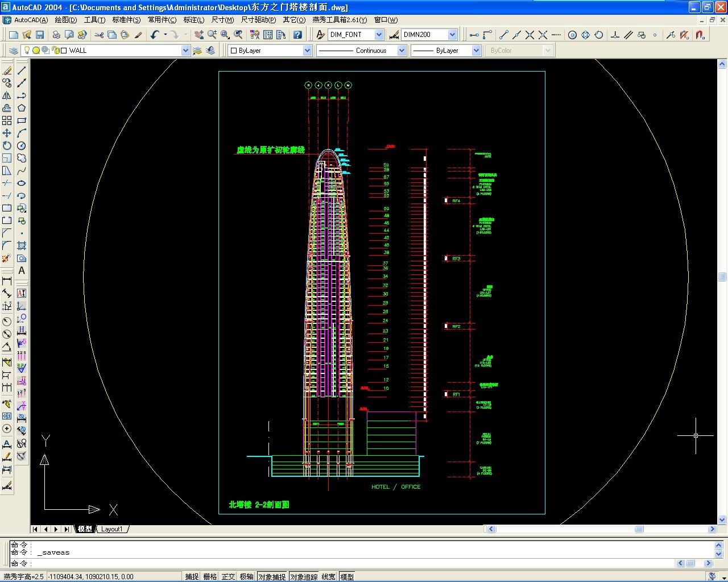Click the Snap to Intersection osnap icon

pos(530,35)
